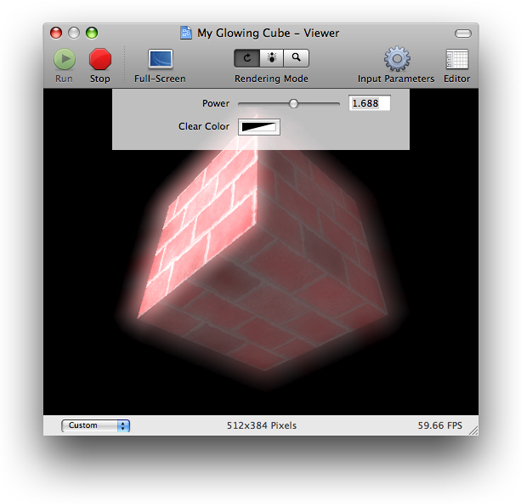The height and width of the screenshot is (504, 521).
Task: Toggle the Input Parameters gear icon
Action: [397, 59]
